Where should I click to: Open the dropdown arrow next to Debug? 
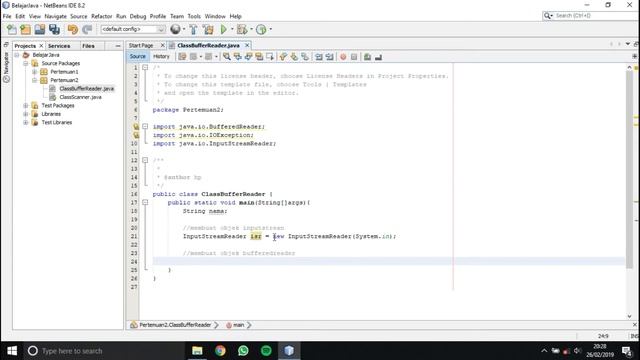click(251, 29)
